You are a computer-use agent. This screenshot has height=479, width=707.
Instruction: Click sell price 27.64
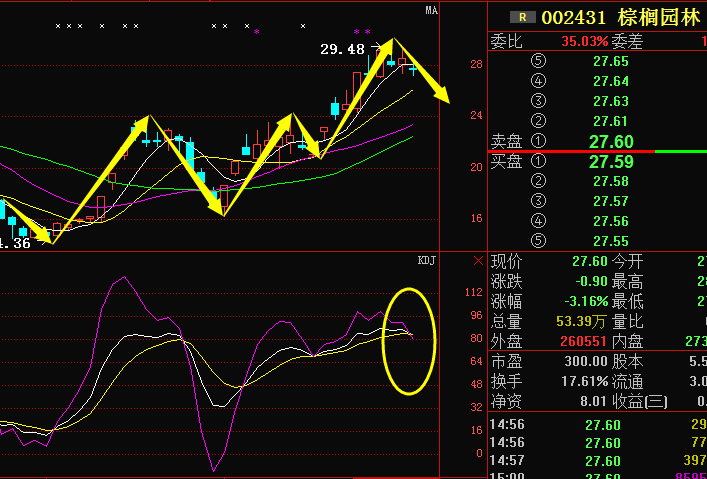[x=611, y=81]
